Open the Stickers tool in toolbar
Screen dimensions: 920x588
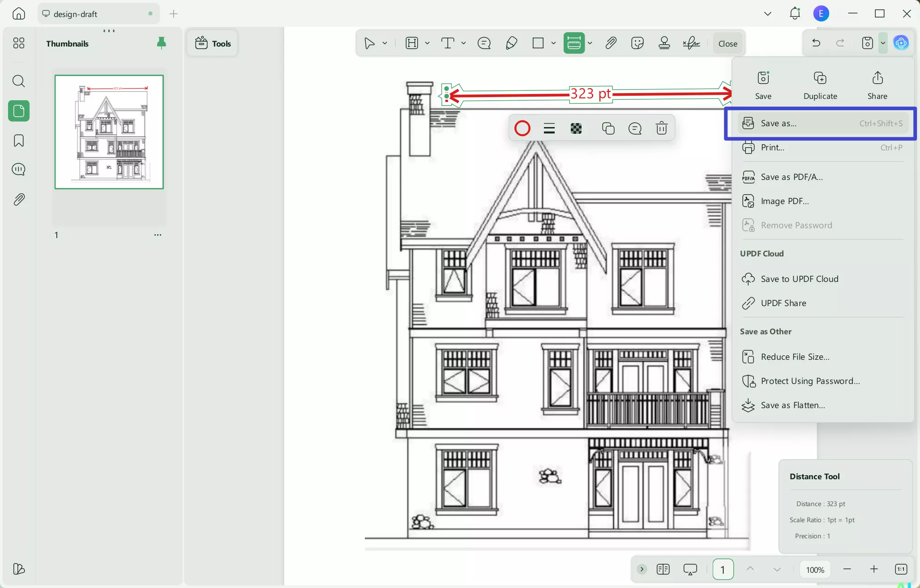tap(637, 43)
